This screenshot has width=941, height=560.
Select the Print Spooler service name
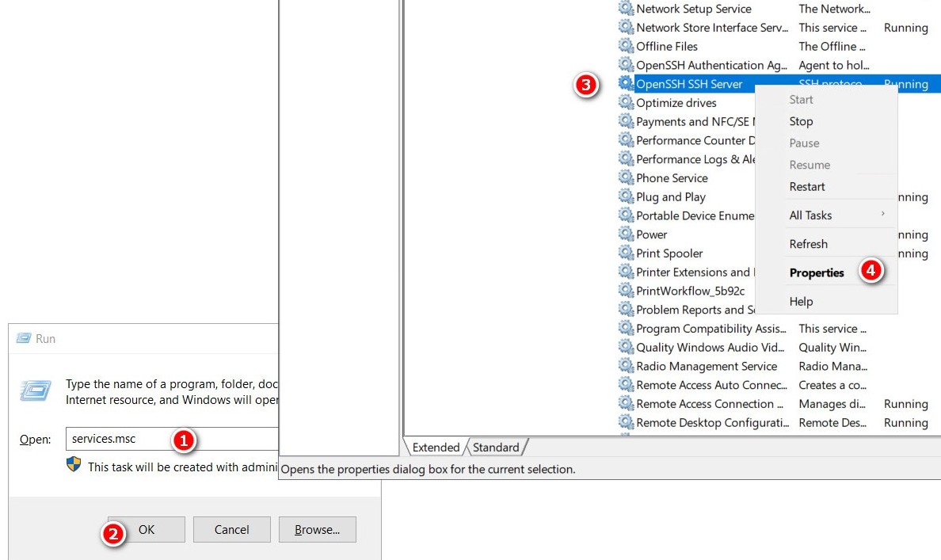669,253
